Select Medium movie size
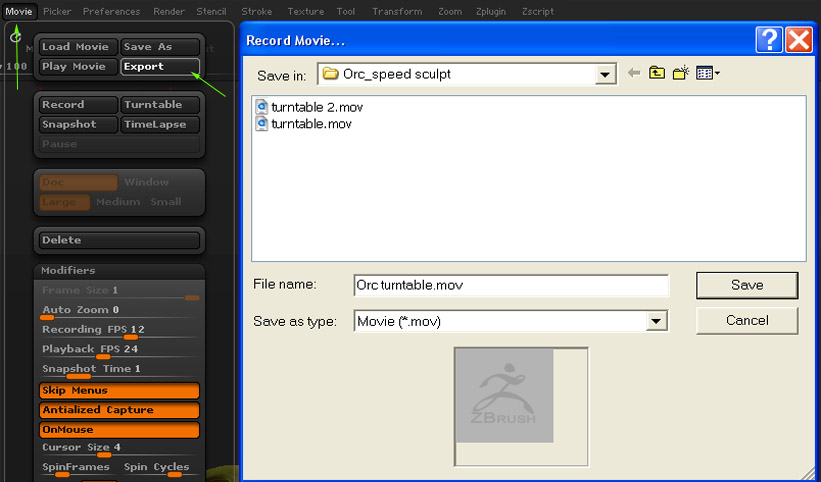821x482 pixels. point(118,202)
